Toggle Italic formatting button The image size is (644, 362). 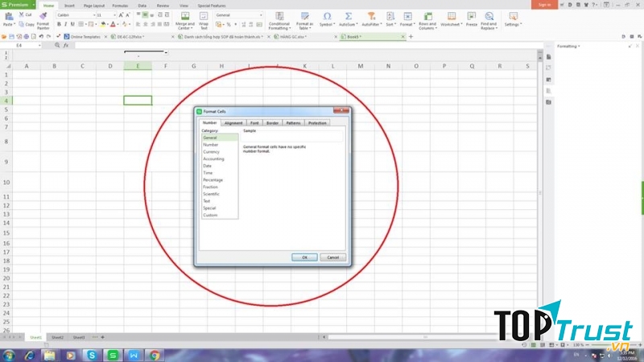point(66,25)
